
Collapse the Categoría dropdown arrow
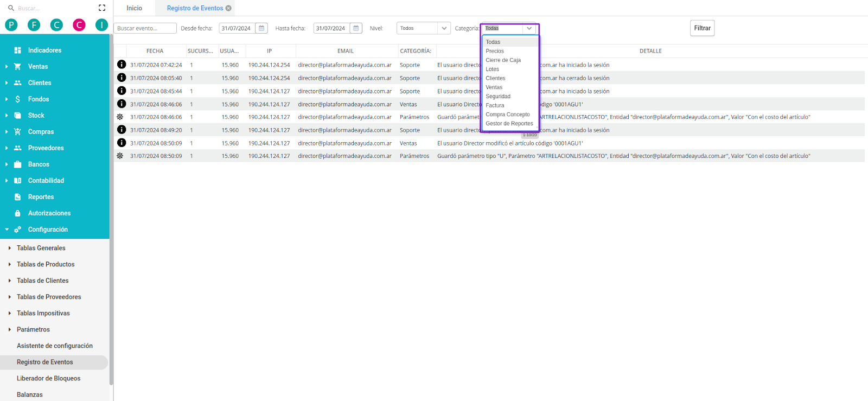529,28
